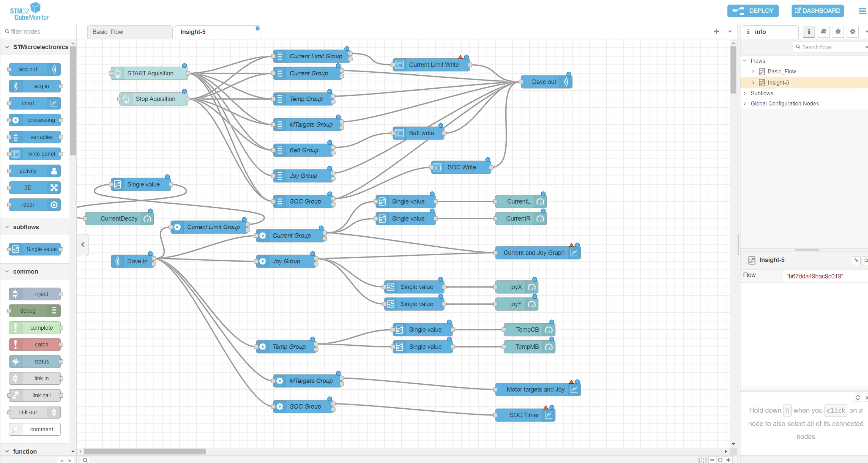Select the CurrentDecay gauge node
The height and width of the screenshot is (463, 868).
(x=120, y=219)
